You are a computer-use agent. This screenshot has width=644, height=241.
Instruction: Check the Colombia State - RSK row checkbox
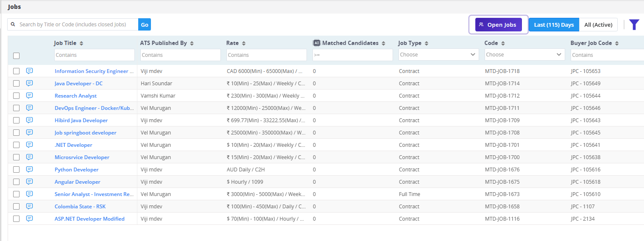(x=16, y=207)
